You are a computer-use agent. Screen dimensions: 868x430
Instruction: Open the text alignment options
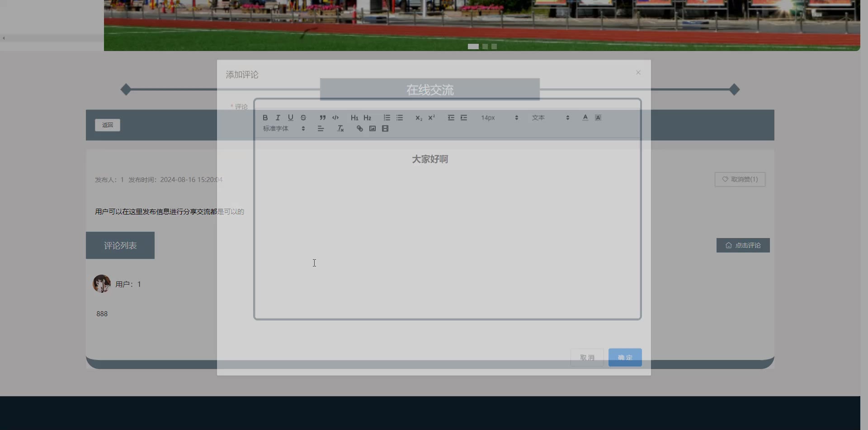[x=321, y=129]
